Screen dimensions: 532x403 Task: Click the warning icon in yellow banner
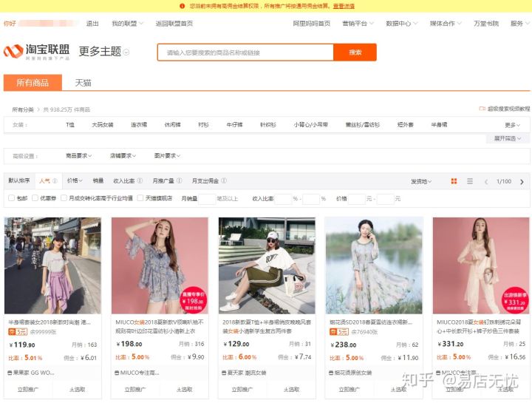[x=183, y=6]
